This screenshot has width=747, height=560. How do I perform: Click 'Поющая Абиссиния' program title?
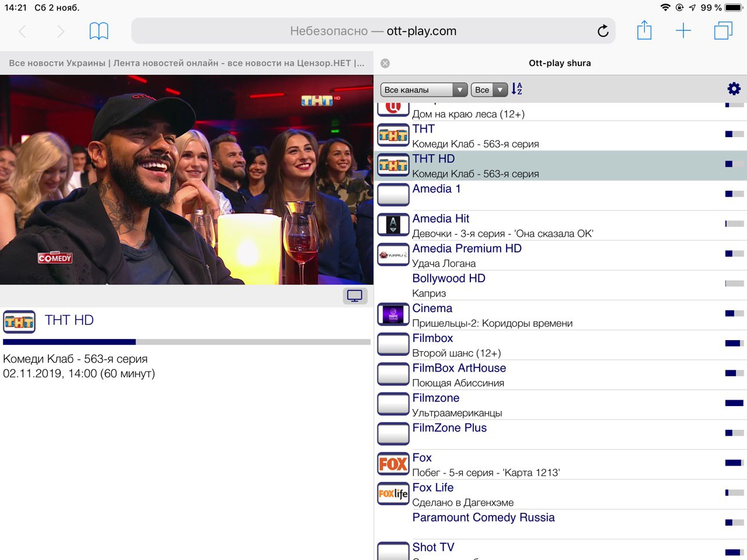(x=458, y=383)
